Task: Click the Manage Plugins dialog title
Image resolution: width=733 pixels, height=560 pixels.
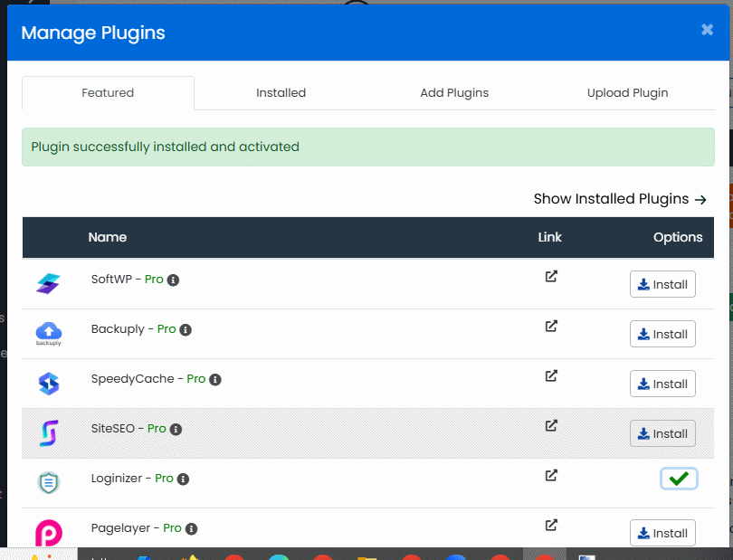Action: [93, 33]
